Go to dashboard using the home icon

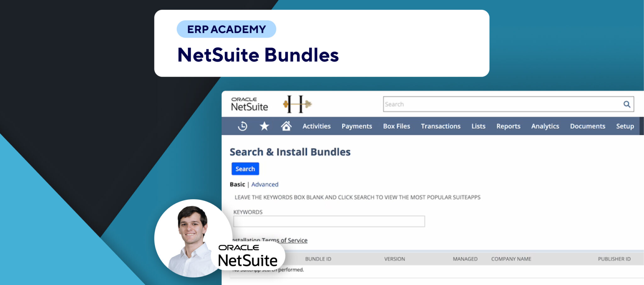click(286, 126)
